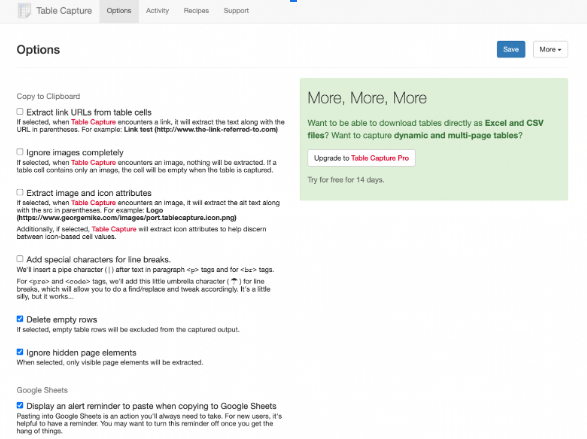The height and width of the screenshot is (439, 587).
Task: Click 'Try for free for 14 days.' text
Action: 346,180
